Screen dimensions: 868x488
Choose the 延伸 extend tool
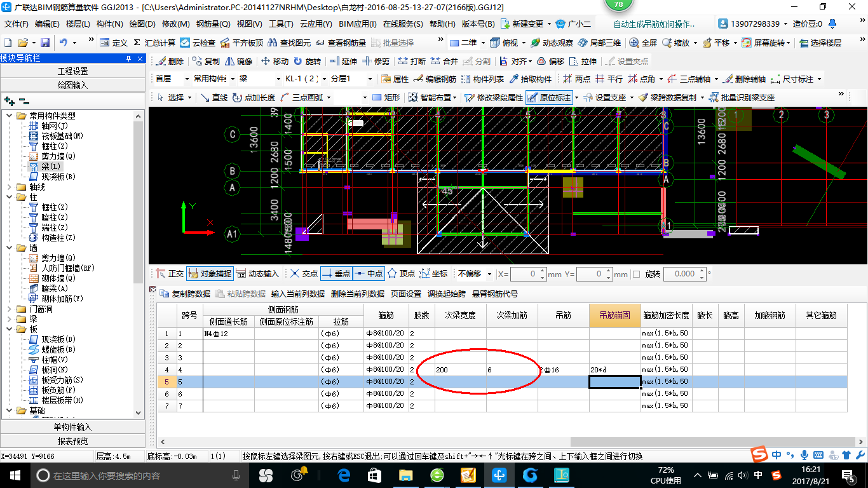[x=343, y=62]
